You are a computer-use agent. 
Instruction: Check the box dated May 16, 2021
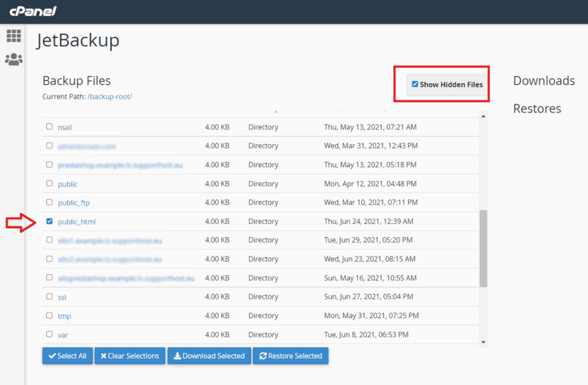(x=49, y=278)
